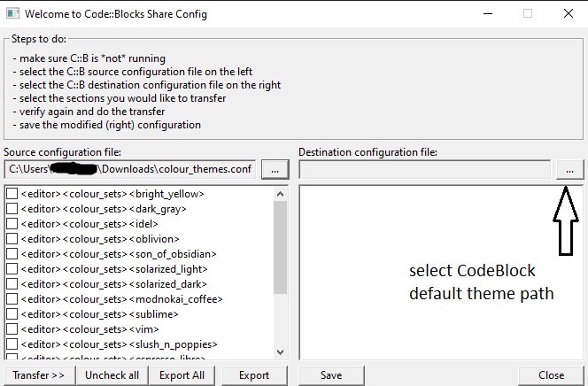This screenshot has height=386, width=588.
Task: Close the window with the title bar X
Action: [569, 14]
